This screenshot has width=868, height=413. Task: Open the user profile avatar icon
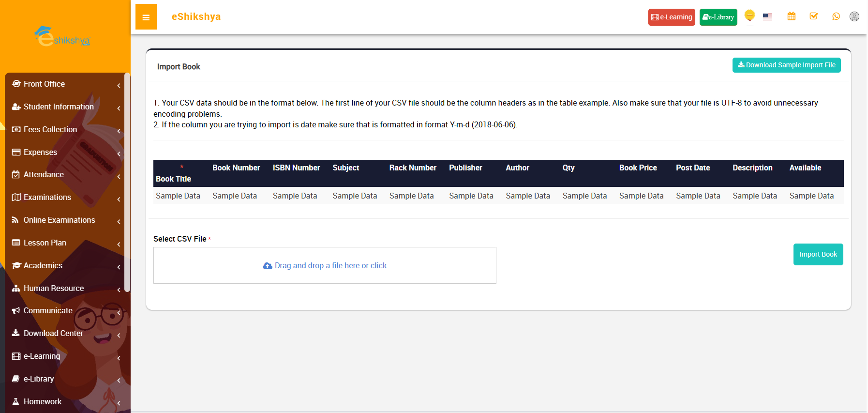click(854, 16)
